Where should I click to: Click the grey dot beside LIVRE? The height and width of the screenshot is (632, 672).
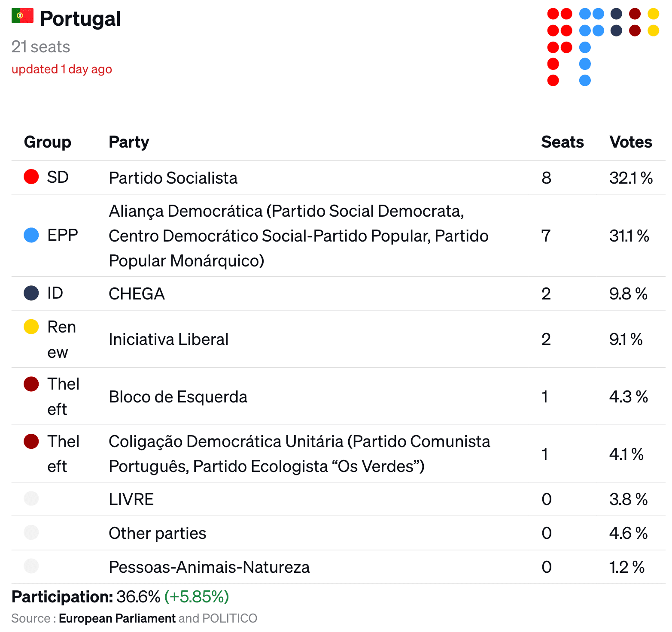31,499
